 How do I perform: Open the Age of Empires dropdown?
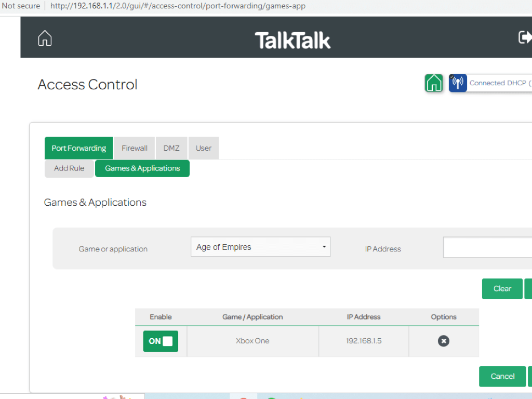tap(260, 247)
